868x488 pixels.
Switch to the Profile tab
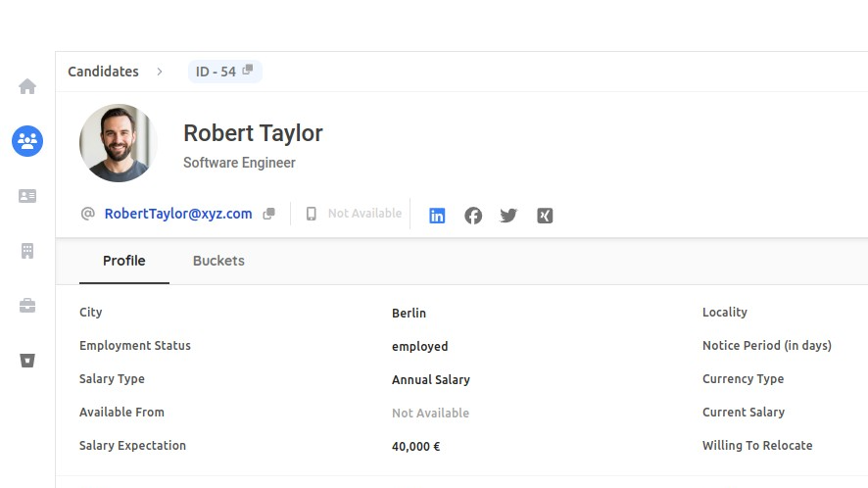[x=124, y=261]
